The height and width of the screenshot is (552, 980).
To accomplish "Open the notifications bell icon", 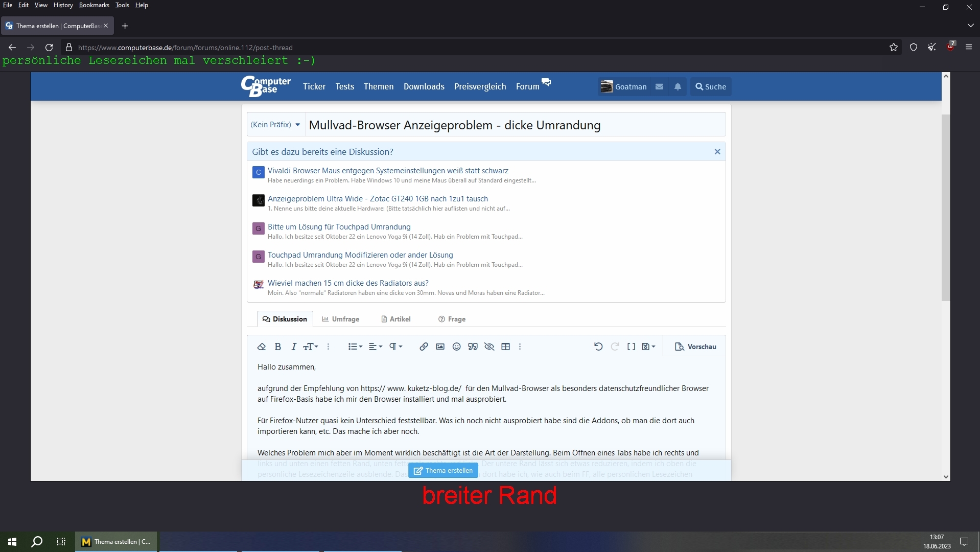I will coord(678,87).
